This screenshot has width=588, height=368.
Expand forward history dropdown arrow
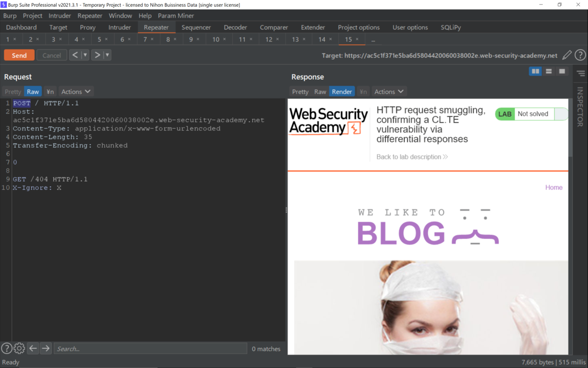click(107, 55)
